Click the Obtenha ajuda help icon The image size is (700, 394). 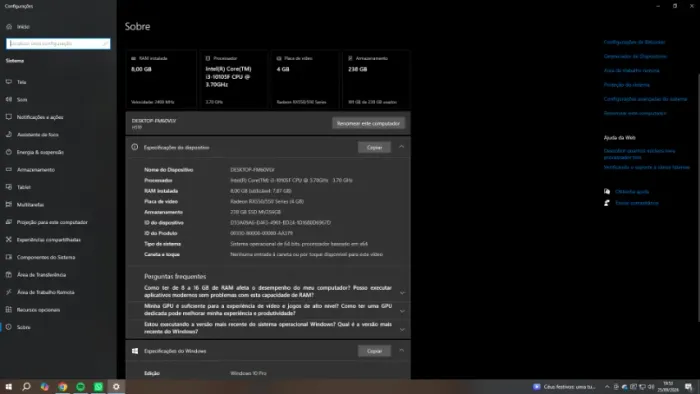point(607,191)
